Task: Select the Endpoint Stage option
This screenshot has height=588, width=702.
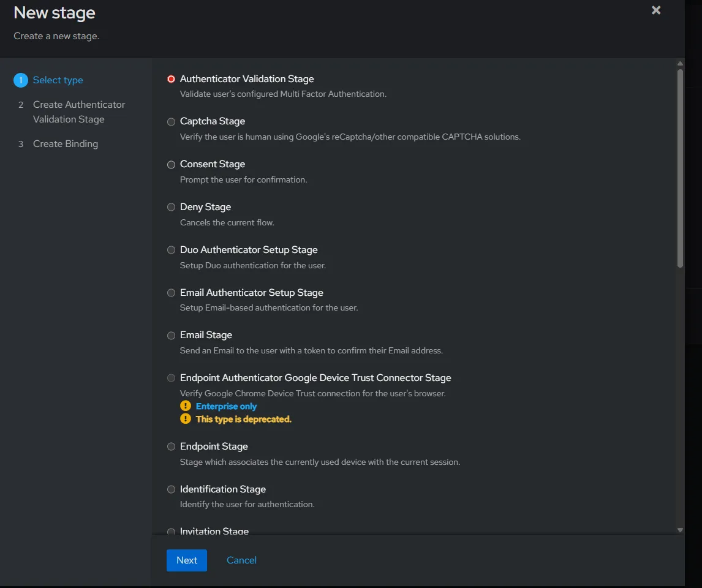Action: pos(172,447)
